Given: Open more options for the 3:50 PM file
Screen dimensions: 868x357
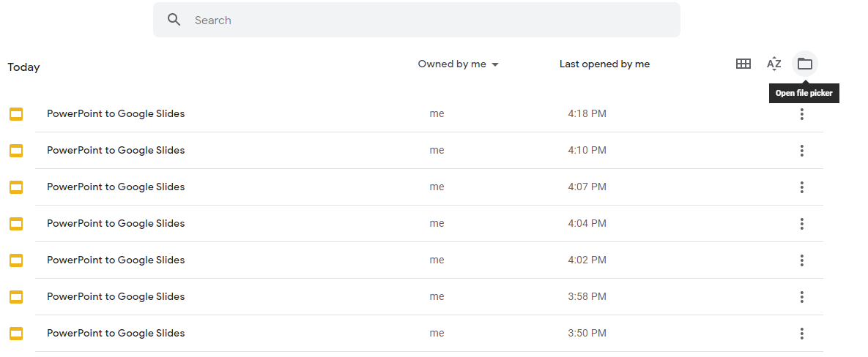Looking at the screenshot, I should tap(801, 334).
